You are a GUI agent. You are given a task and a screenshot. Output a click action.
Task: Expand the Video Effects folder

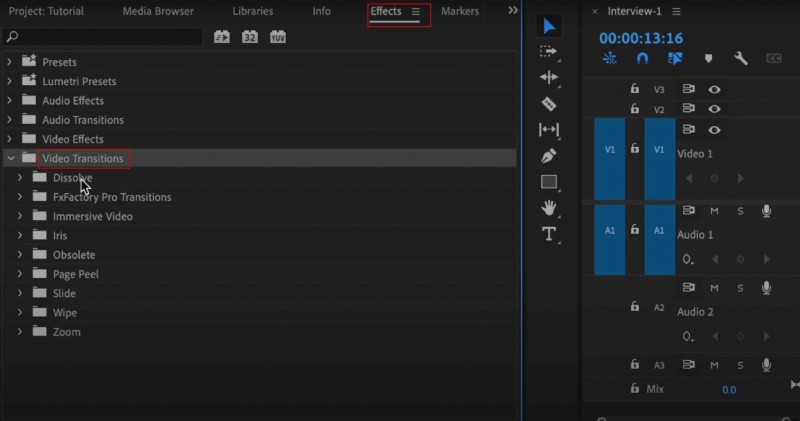[9, 139]
